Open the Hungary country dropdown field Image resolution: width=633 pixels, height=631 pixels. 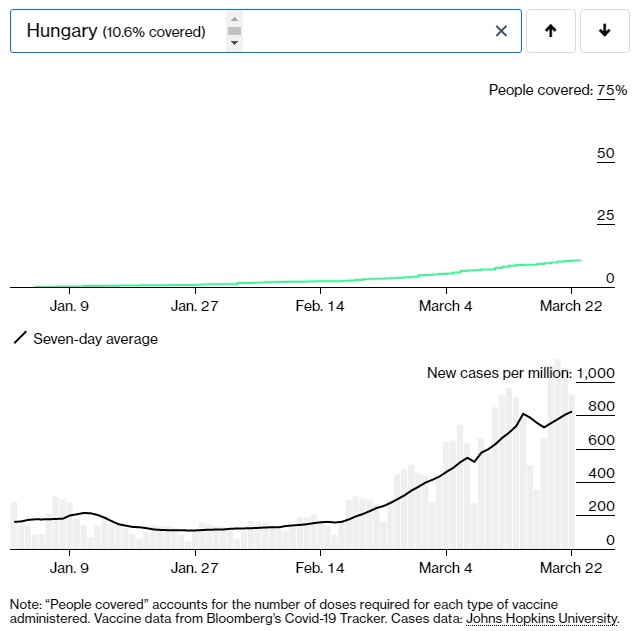click(120, 31)
